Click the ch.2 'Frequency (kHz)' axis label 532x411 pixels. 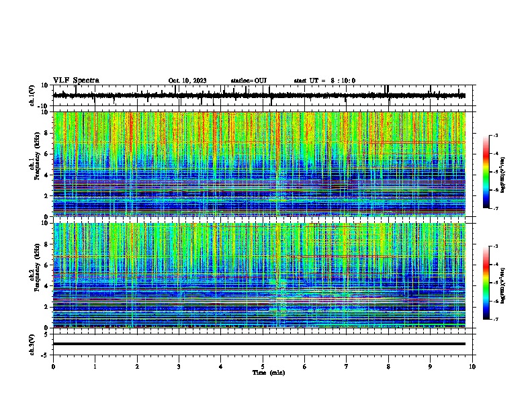click(37, 267)
